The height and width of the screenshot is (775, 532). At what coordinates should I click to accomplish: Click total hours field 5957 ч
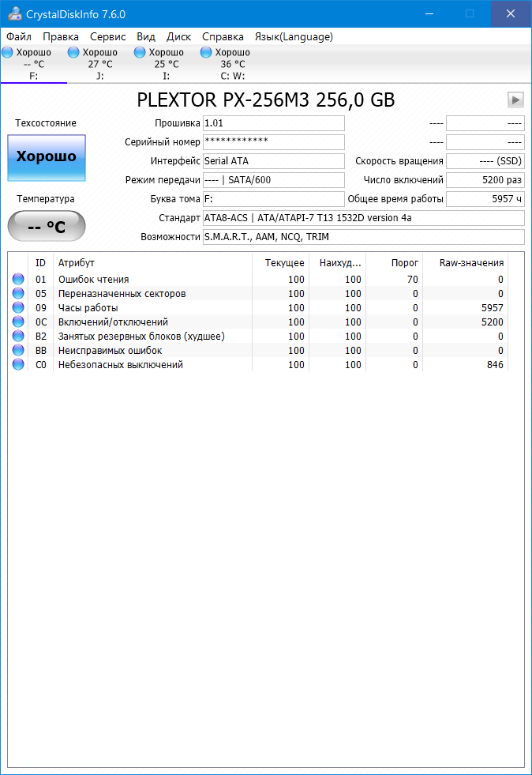coord(485,199)
